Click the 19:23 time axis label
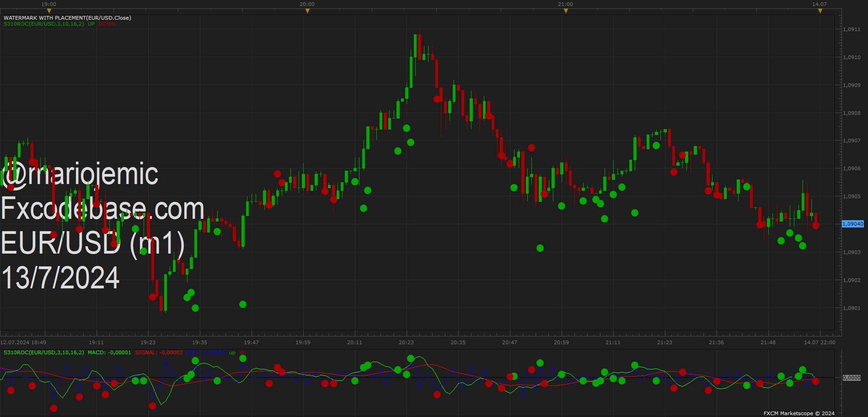This screenshot has height=417, width=868. tap(148, 342)
